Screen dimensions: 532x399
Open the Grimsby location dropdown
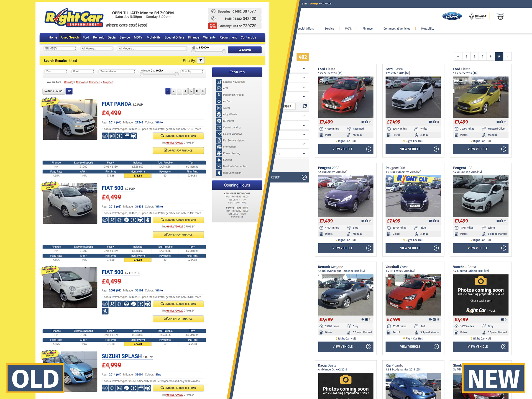coord(60,48)
